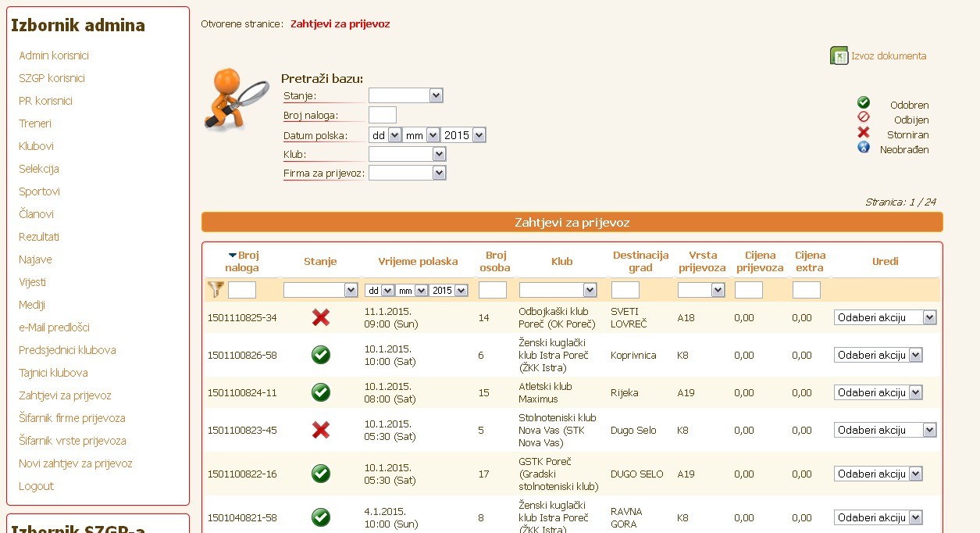Open Mediji menu item
Screen dimensions: 980x533
coord(32,305)
